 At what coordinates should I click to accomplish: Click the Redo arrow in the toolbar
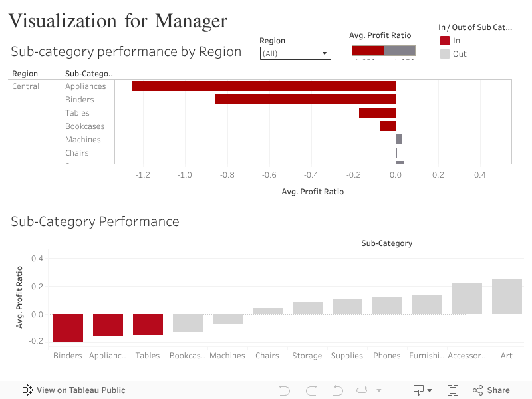point(310,390)
